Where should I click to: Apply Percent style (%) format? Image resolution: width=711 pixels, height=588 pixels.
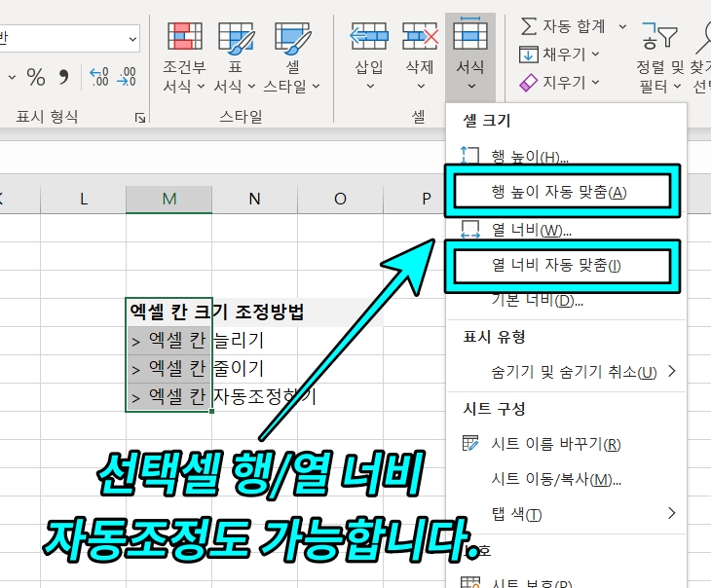click(36, 77)
